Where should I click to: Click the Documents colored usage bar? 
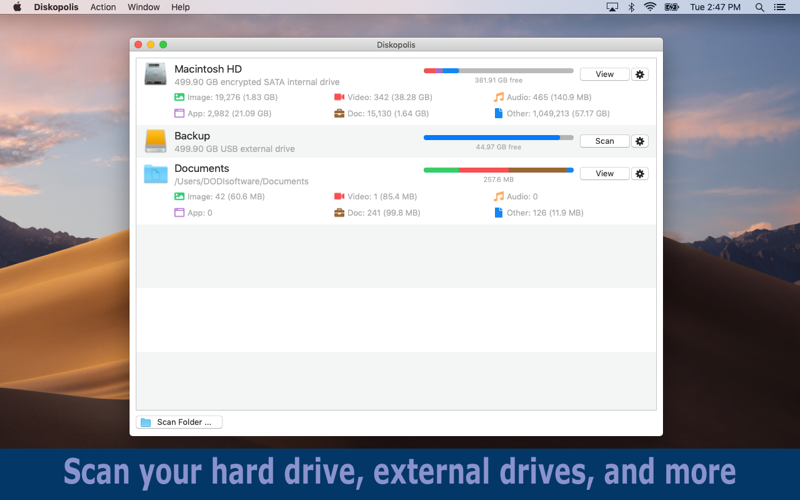coord(498,170)
